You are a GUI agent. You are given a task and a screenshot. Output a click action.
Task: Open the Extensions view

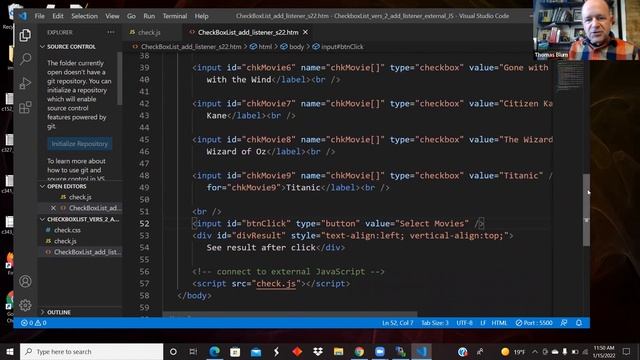coord(25,107)
